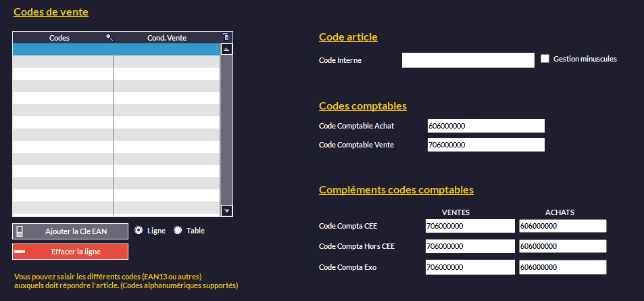The height and width of the screenshot is (301, 644).
Task: Click the table options icon beside Cond. Vente
Action: (x=226, y=37)
